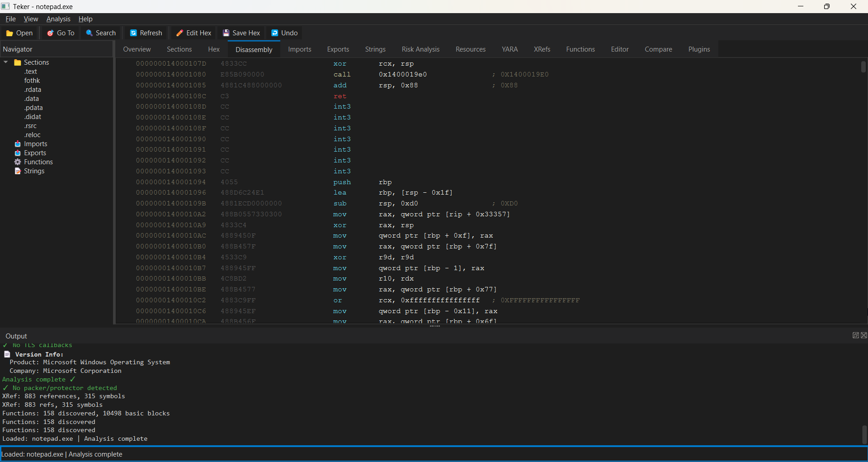The height and width of the screenshot is (462, 868).
Task: Open Imports item in Navigator tree
Action: click(x=35, y=144)
